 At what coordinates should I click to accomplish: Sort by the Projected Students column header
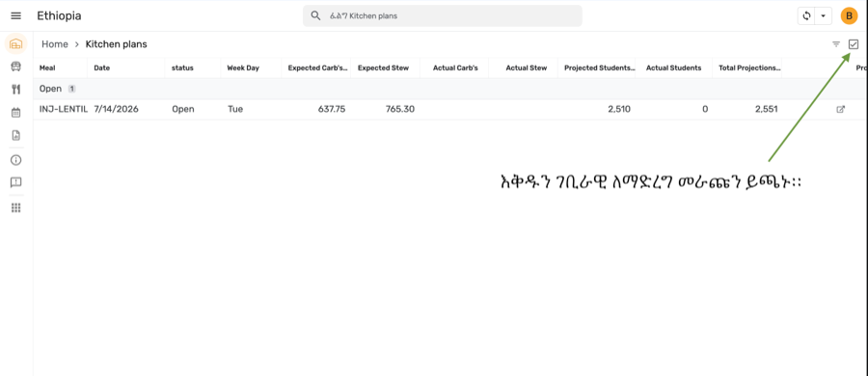click(600, 68)
